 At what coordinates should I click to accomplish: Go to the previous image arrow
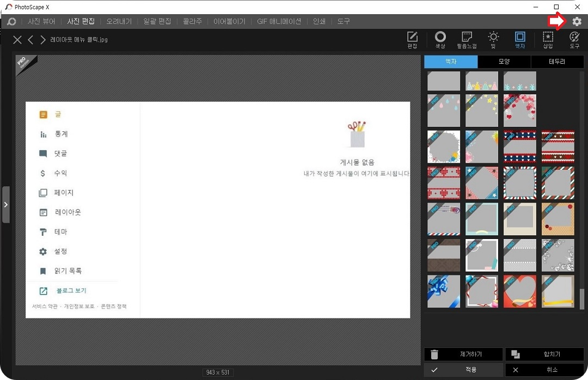click(30, 40)
